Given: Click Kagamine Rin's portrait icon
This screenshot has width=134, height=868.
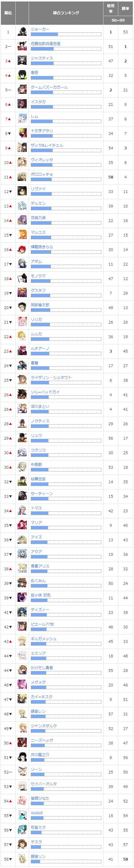Looking at the screenshot, I should pyautogui.click(x=22, y=859).
